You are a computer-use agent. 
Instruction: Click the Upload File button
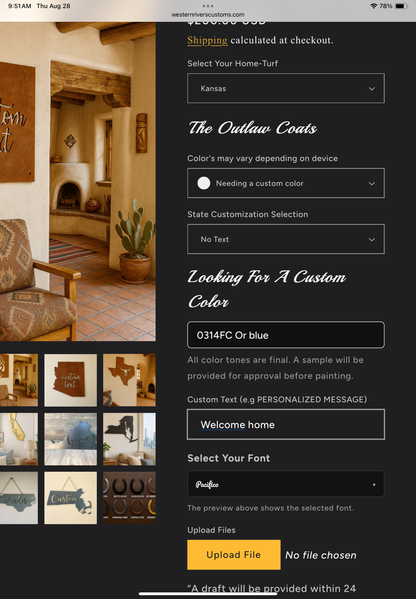pyautogui.click(x=234, y=555)
